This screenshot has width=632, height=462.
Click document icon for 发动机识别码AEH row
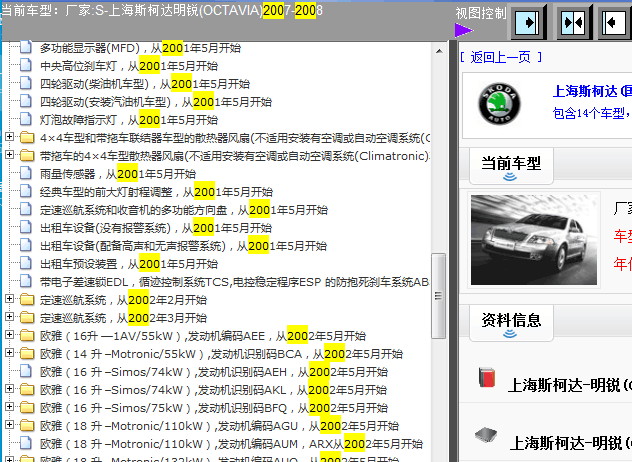26,372
